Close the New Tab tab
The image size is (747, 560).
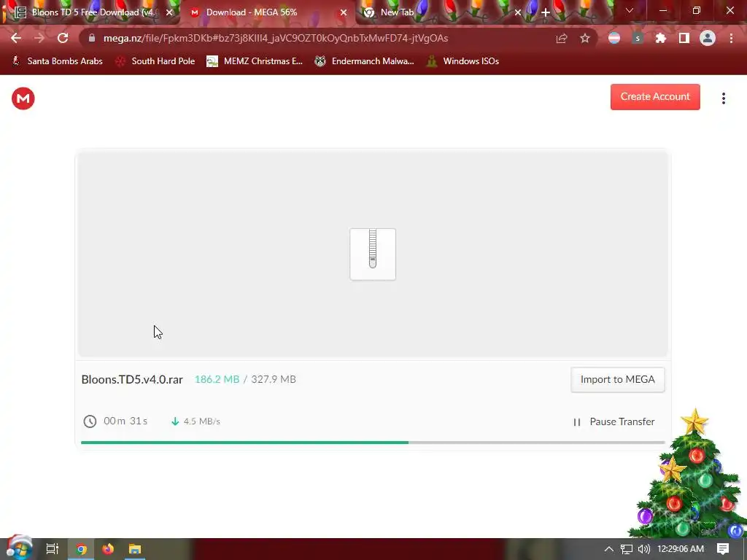(x=518, y=12)
